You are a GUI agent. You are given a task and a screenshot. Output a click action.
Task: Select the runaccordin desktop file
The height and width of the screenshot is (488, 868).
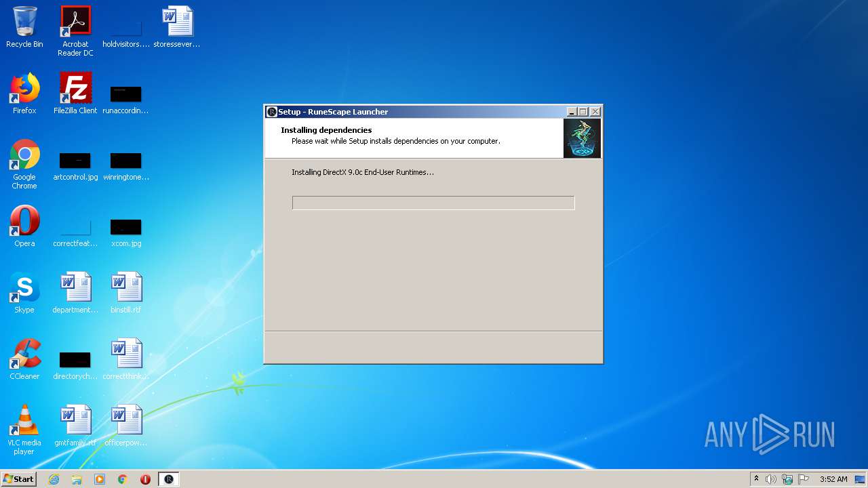click(125, 99)
